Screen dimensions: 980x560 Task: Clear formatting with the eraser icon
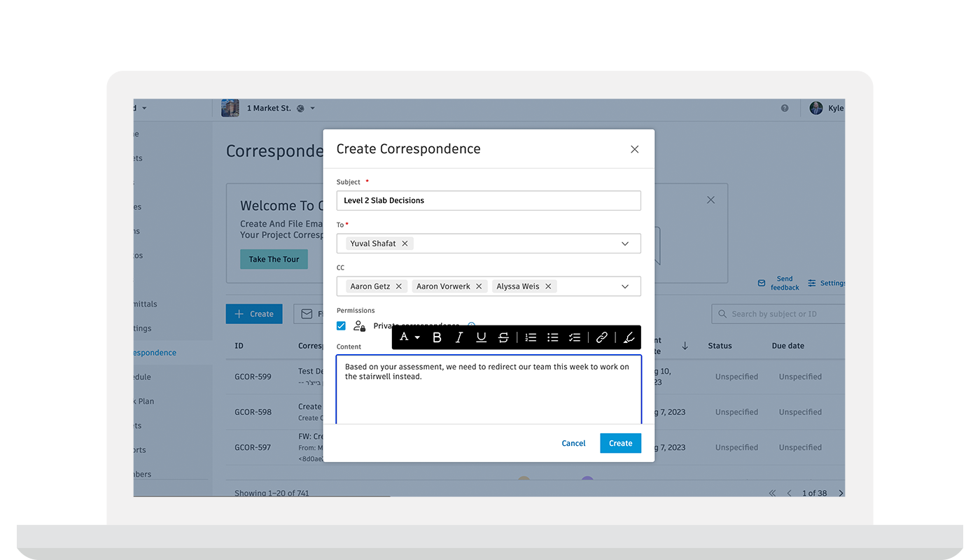(629, 337)
